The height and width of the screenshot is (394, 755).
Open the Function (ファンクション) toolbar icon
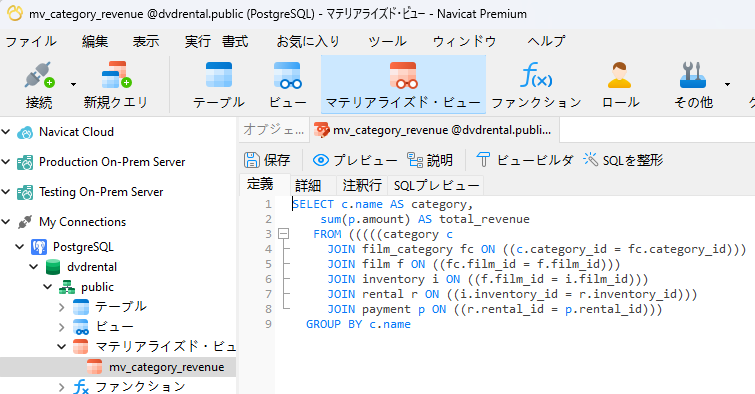(536, 75)
